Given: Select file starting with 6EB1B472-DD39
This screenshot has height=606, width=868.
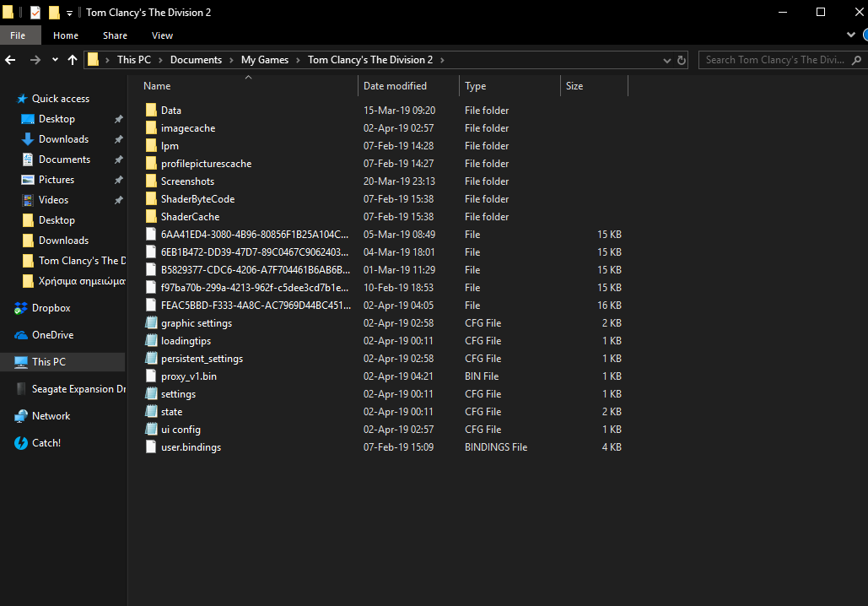Looking at the screenshot, I should coord(255,252).
